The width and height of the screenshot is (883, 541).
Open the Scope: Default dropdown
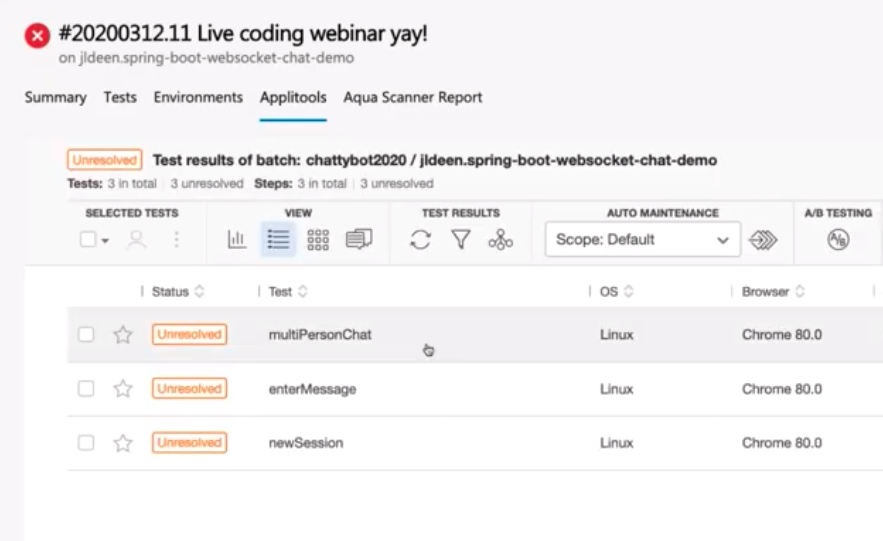[x=642, y=240]
